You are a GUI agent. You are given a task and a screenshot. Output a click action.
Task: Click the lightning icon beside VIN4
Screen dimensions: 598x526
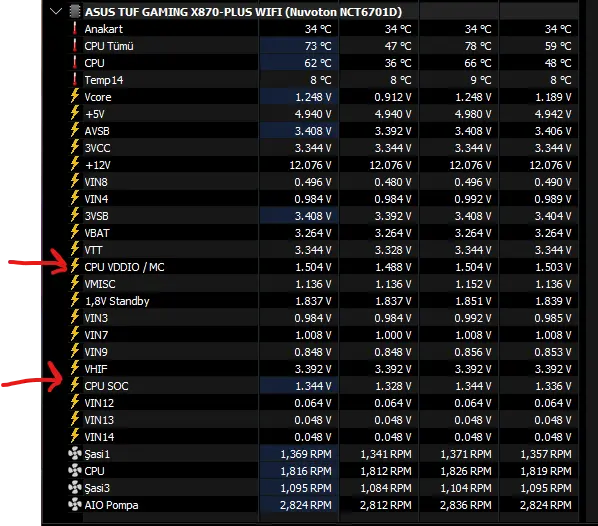tap(75, 198)
